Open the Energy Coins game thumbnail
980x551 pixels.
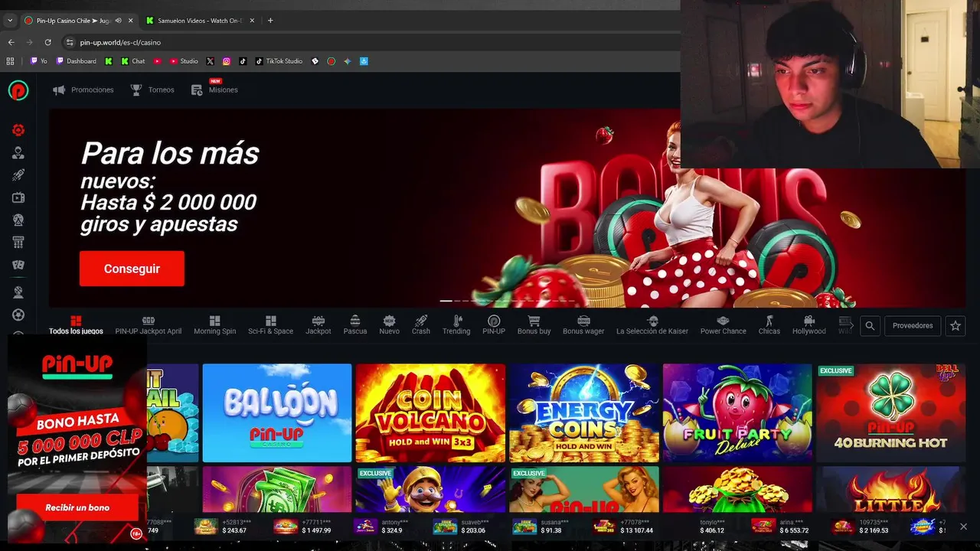point(584,413)
